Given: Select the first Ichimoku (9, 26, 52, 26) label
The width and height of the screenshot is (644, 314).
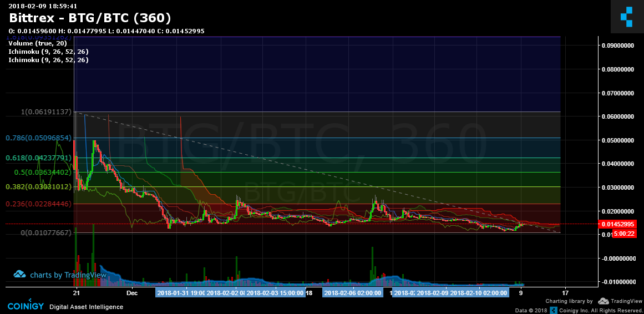Looking at the screenshot, I should pos(48,52).
